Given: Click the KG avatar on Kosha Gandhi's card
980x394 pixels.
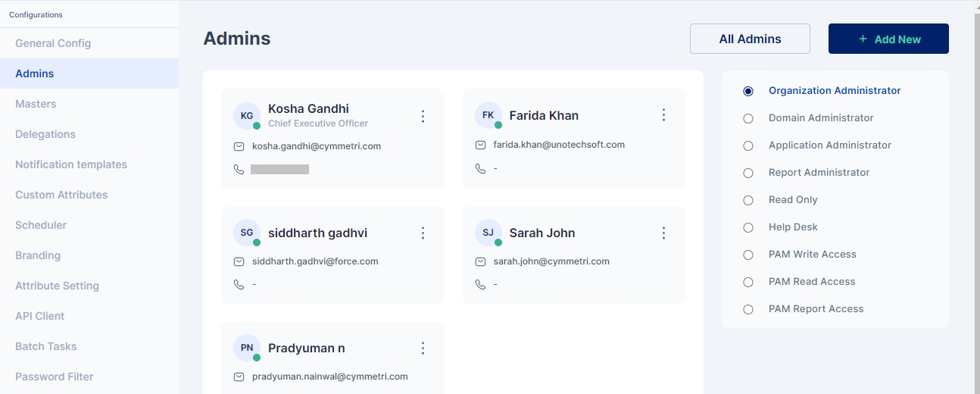Looking at the screenshot, I should coord(247,116).
